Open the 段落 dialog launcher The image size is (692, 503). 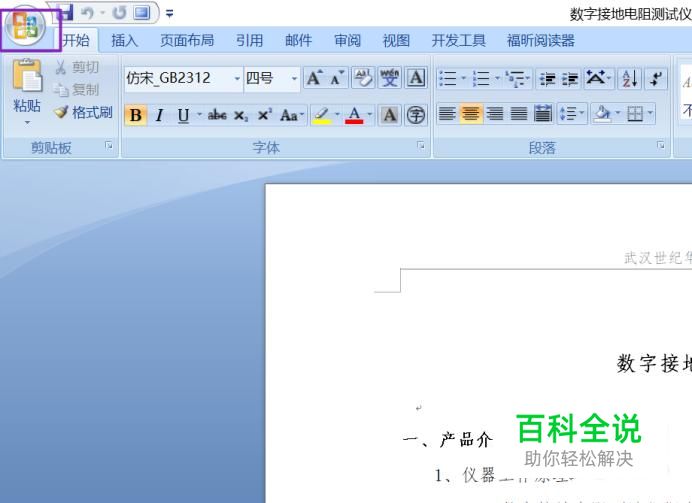(661, 145)
